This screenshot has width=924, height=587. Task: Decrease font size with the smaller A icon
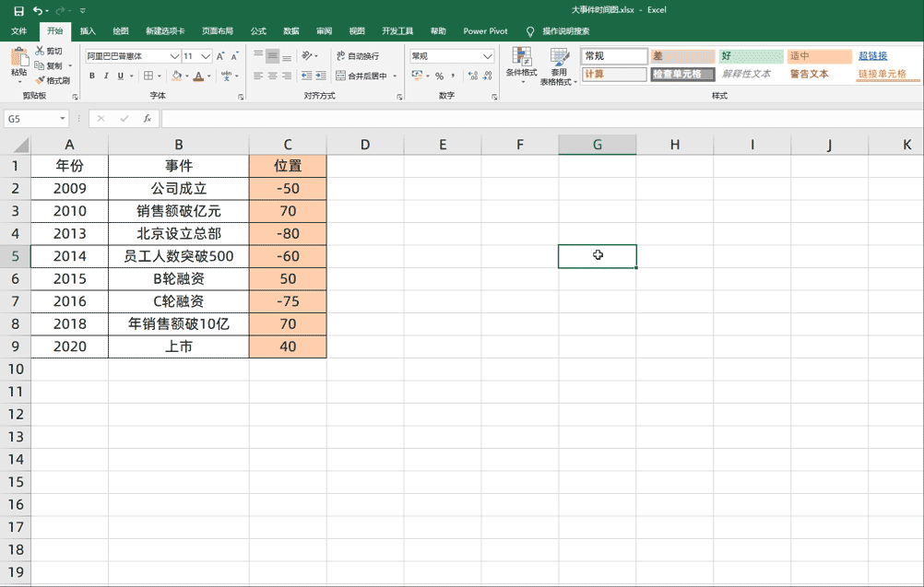234,56
